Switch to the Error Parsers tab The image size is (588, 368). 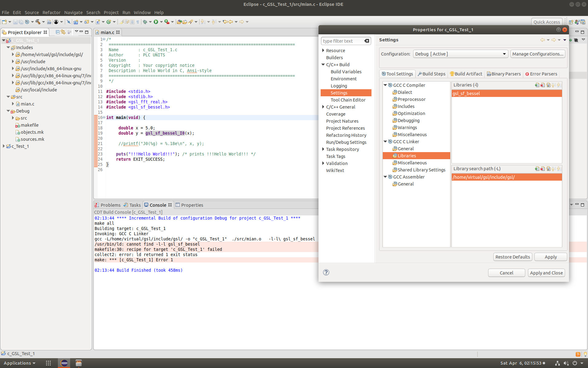541,74
